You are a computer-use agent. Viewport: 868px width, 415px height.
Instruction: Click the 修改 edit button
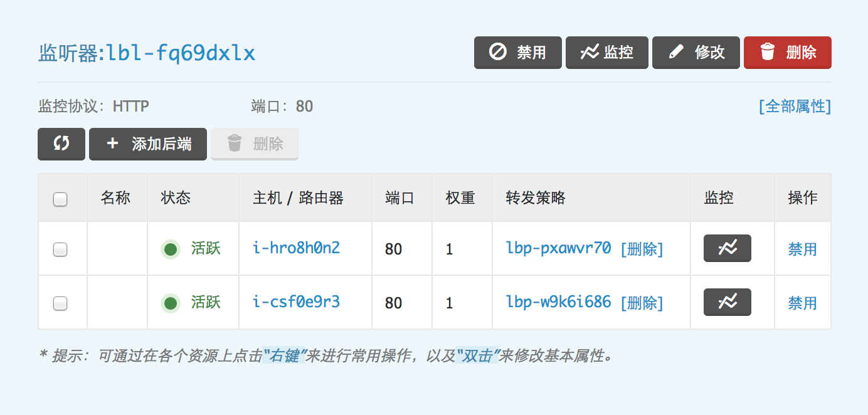[697, 52]
